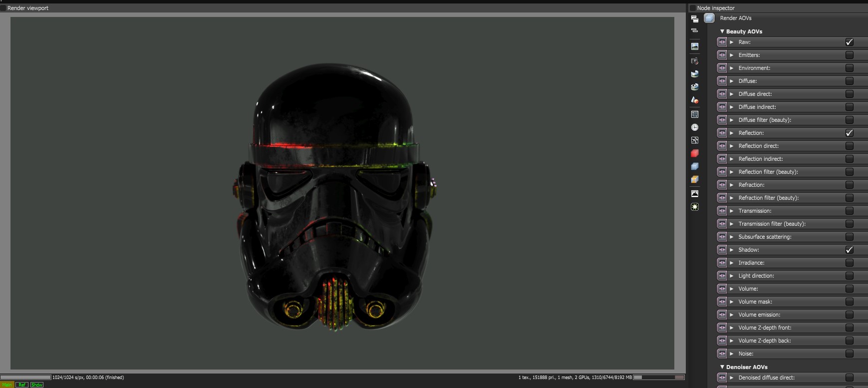The image size is (868, 388).
Task: Open the imager mountain-picture icon in sidebar
Action: tap(694, 193)
